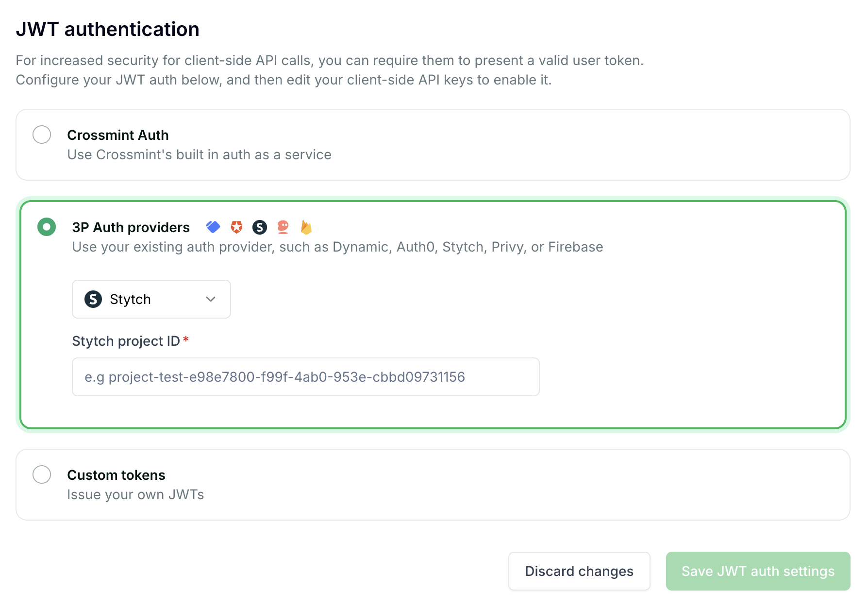
Task: Click 'Use Crossmint's built in auth' description
Action: (200, 154)
